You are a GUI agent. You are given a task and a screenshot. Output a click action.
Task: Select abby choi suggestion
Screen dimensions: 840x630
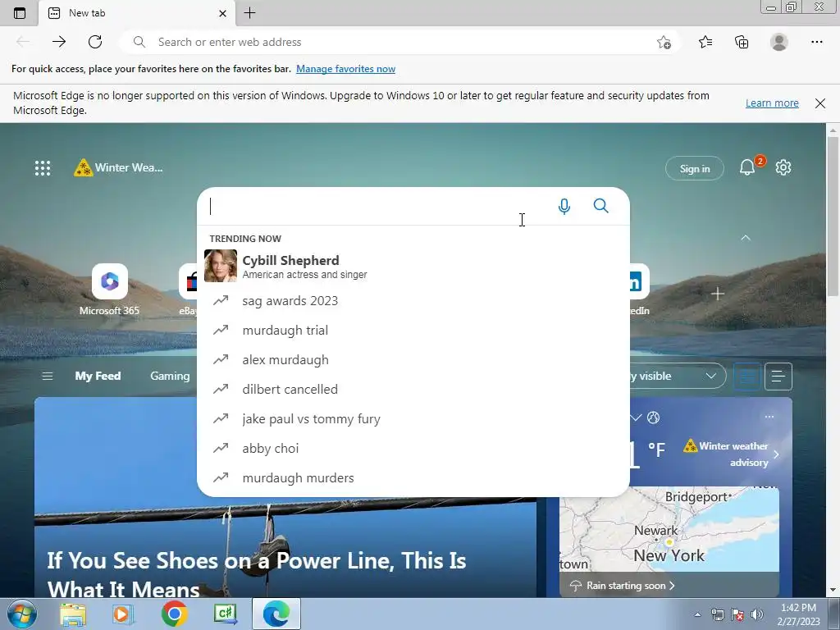413,448
